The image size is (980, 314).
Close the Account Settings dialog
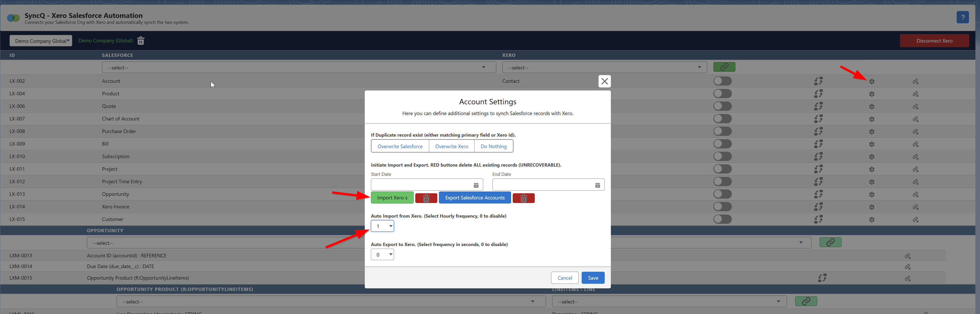click(604, 81)
